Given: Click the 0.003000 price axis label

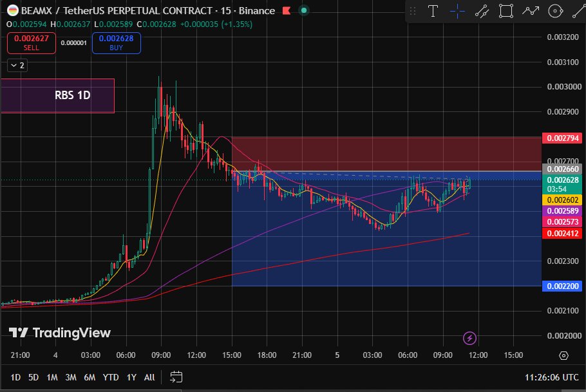Looking at the screenshot, I should point(564,87).
